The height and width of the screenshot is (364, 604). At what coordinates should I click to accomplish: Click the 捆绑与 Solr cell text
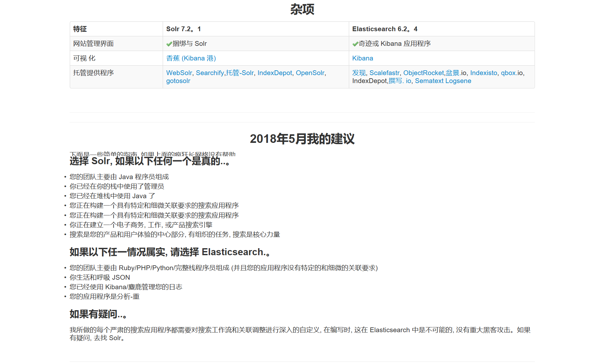coord(190,44)
